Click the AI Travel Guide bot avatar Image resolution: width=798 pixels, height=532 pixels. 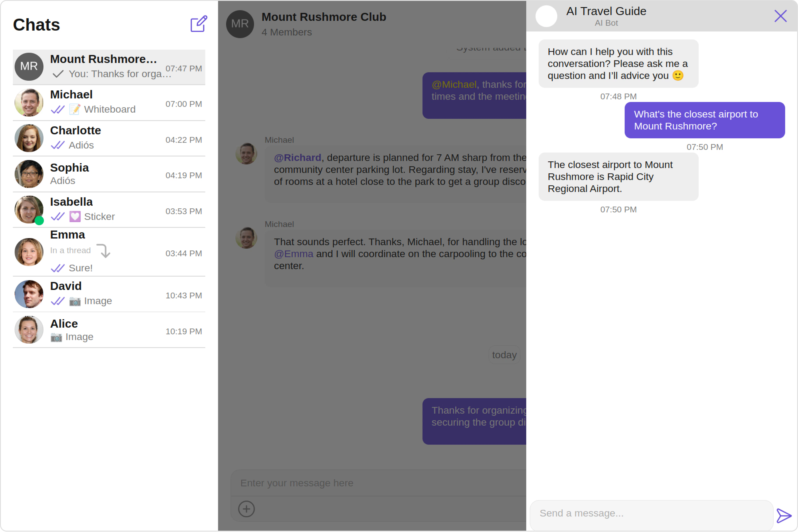point(546,16)
